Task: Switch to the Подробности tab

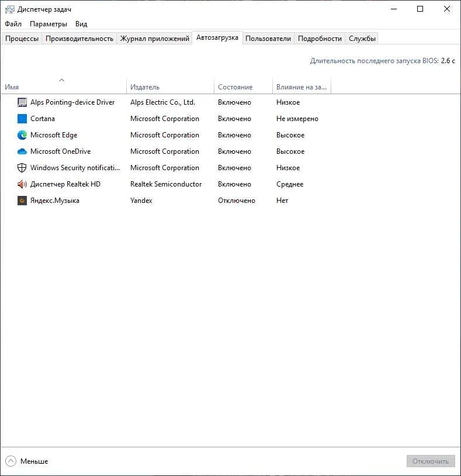Action: click(320, 39)
